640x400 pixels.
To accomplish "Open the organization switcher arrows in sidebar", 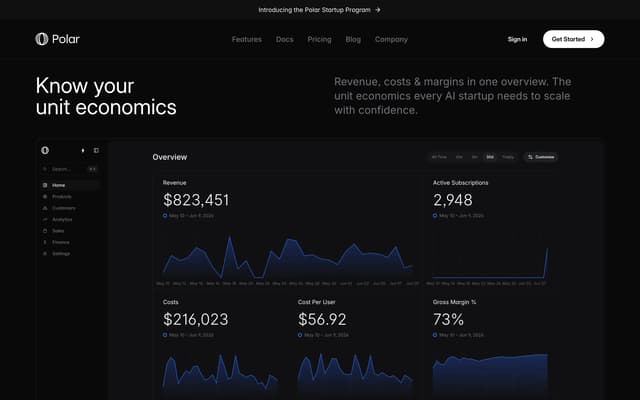I will coord(83,150).
